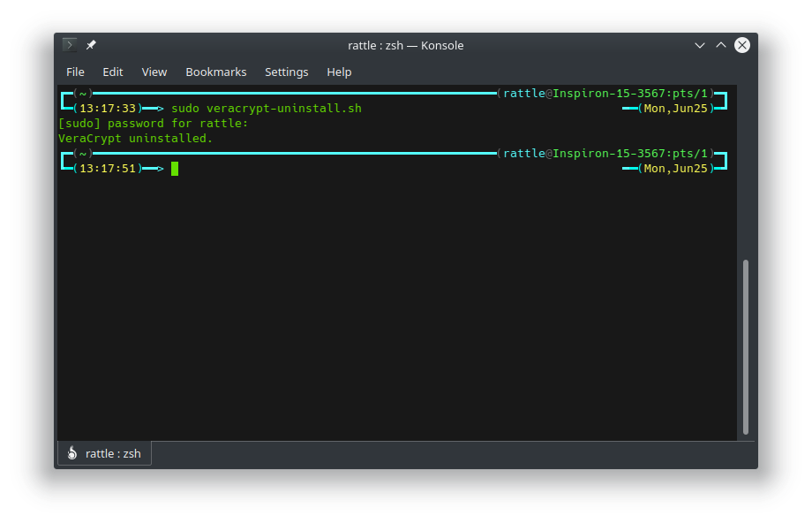Open the File menu
This screenshot has height=523, width=812.
pos(75,72)
